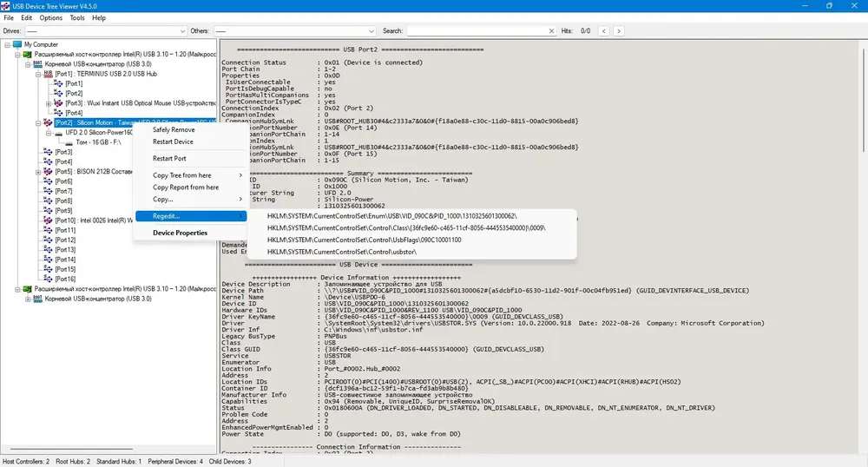Choose Restart Device from context menu
868x467 pixels.
(x=190, y=141)
